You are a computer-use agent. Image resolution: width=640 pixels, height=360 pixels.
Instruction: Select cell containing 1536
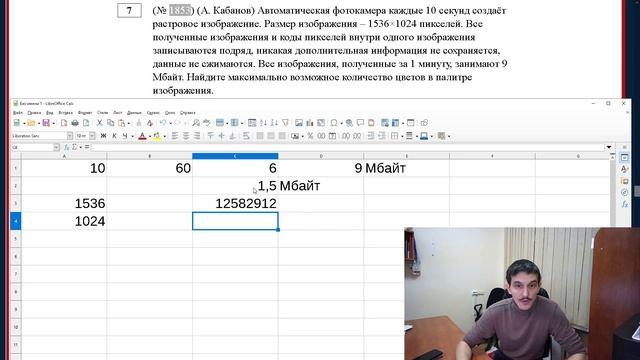(x=64, y=203)
